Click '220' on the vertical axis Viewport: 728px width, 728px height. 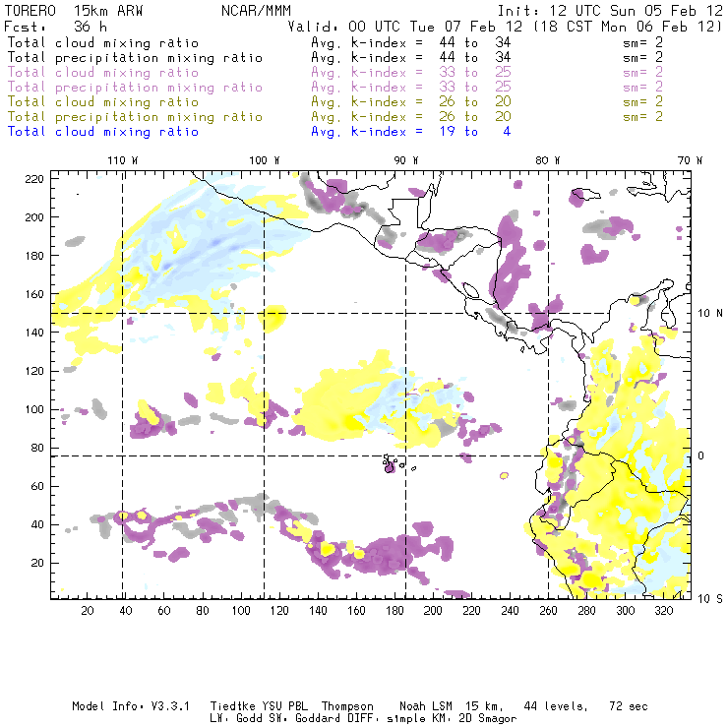click(x=34, y=179)
